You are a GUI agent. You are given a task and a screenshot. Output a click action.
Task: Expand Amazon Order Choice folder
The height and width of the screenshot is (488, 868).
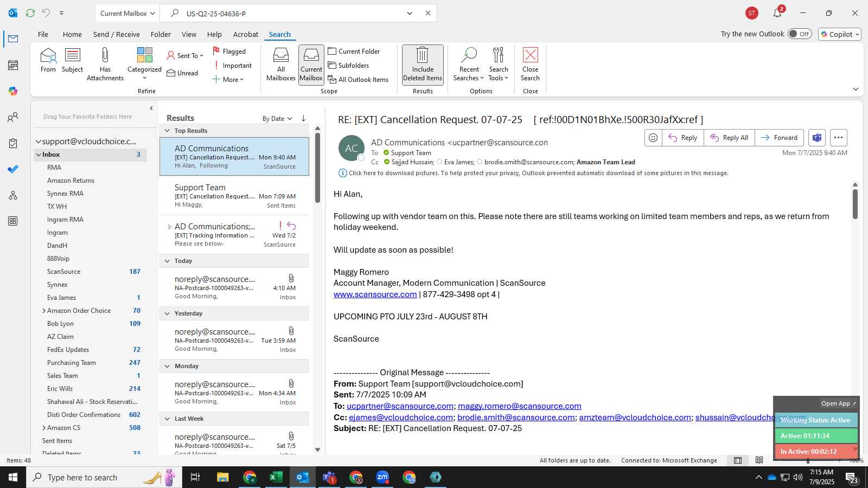(44, 311)
